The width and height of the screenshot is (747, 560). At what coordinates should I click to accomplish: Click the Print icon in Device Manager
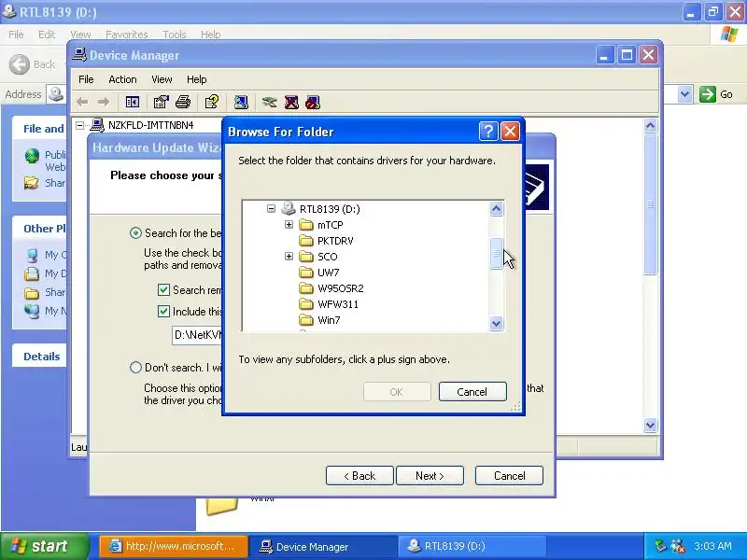(183, 102)
